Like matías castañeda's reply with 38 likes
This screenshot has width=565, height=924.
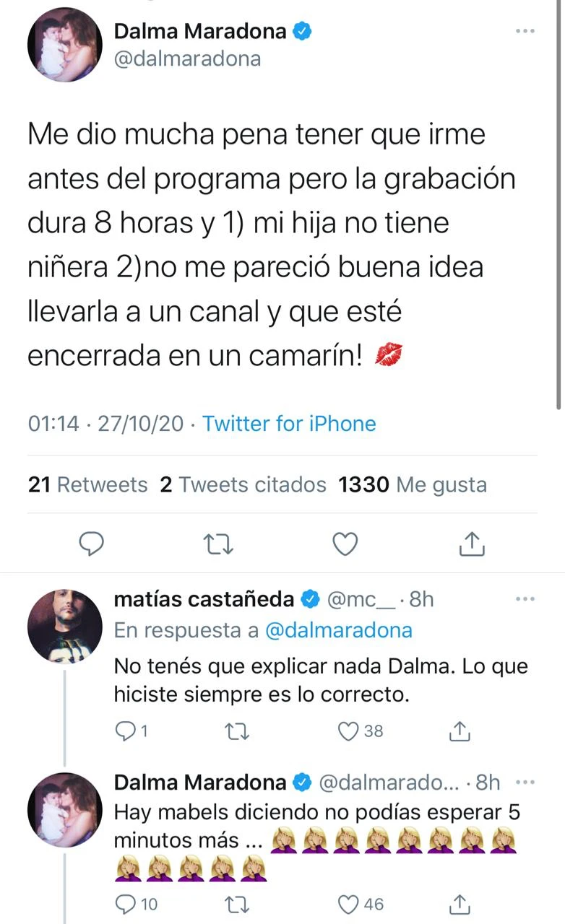(x=350, y=731)
